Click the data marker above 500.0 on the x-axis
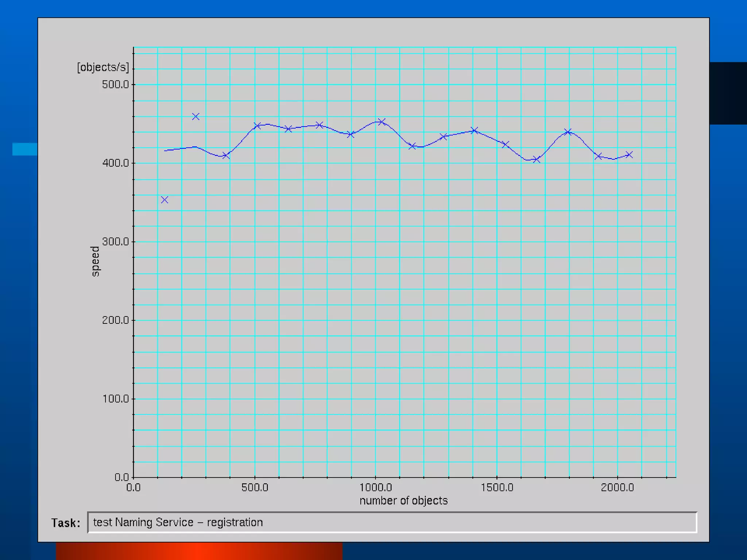Viewport: 747px width, 560px height. (x=257, y=126)
